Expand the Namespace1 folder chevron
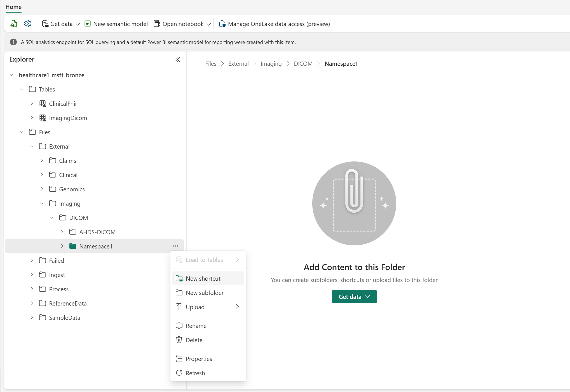 (x=62, y=246)
